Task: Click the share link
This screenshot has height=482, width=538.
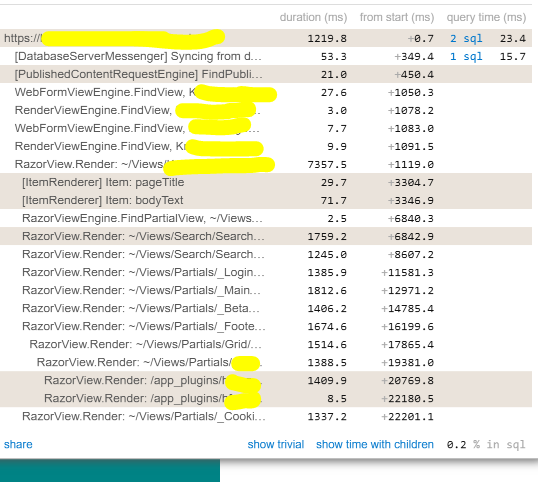Action: tap(18, 444)
